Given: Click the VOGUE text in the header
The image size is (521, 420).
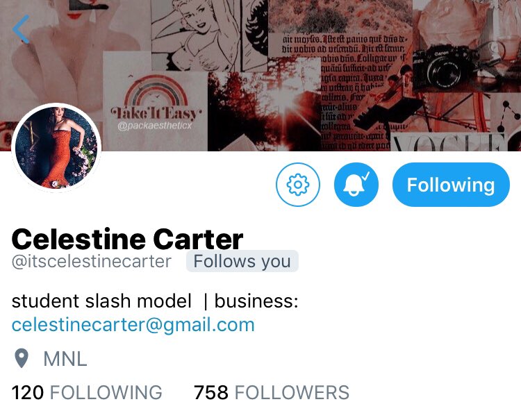Looking at the screenshot, I should pyautogui.click(x=449, y=142).
